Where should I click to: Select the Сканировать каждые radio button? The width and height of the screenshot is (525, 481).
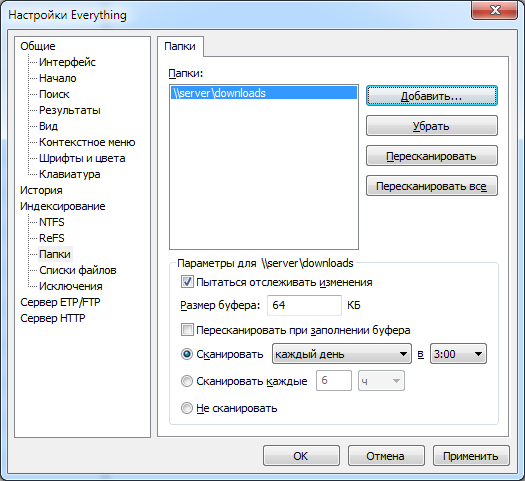pos(187,381)
